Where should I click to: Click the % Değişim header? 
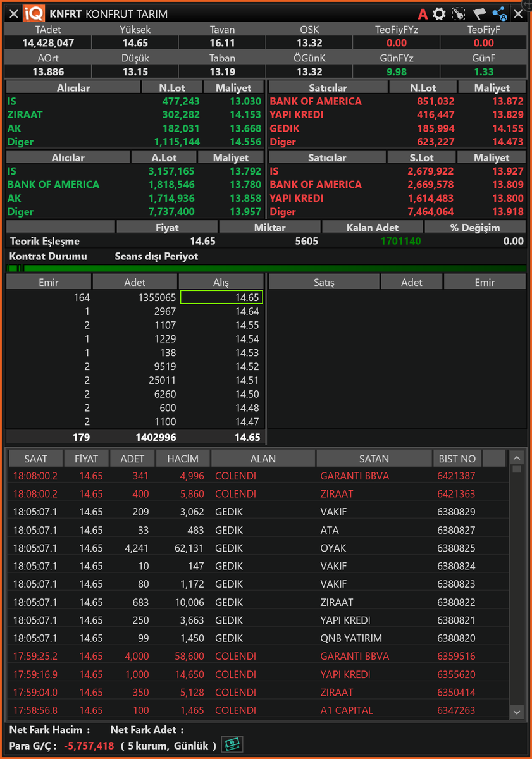coord(475,227)
